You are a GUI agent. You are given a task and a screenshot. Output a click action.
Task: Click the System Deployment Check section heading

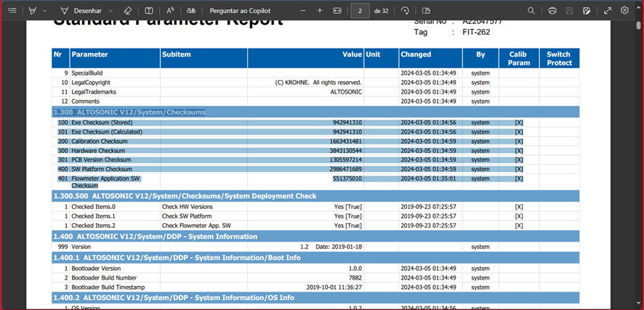(x=185, y=196)
